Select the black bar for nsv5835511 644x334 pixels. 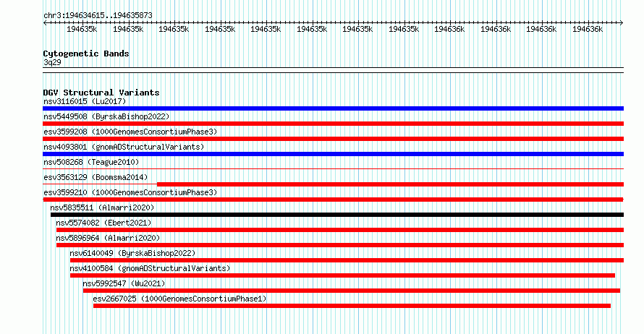click(337, 215)
